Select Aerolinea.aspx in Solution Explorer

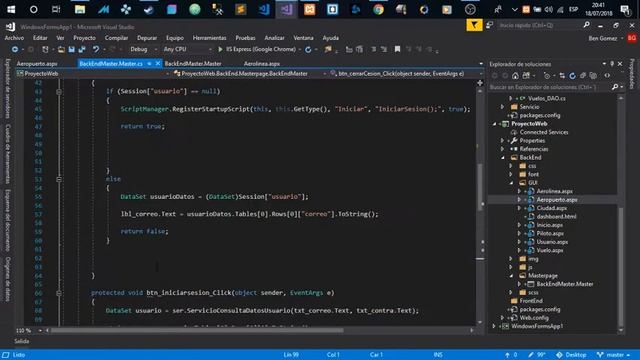point(554,191)
